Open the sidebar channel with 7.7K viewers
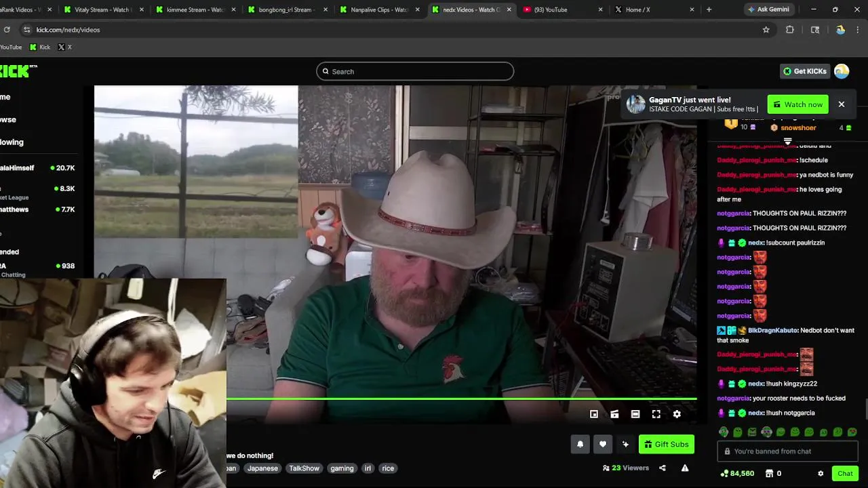 pos(38,209)
